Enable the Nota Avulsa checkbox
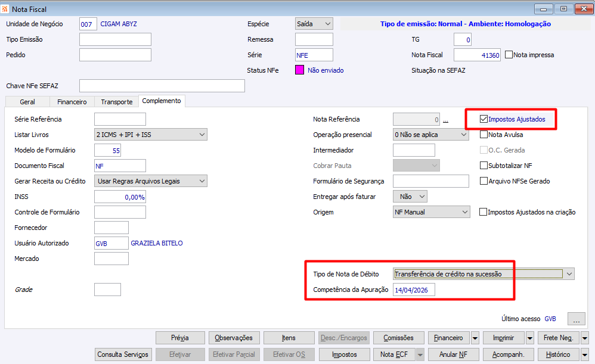This screenshot has height=364, width=595. (484, 134)
